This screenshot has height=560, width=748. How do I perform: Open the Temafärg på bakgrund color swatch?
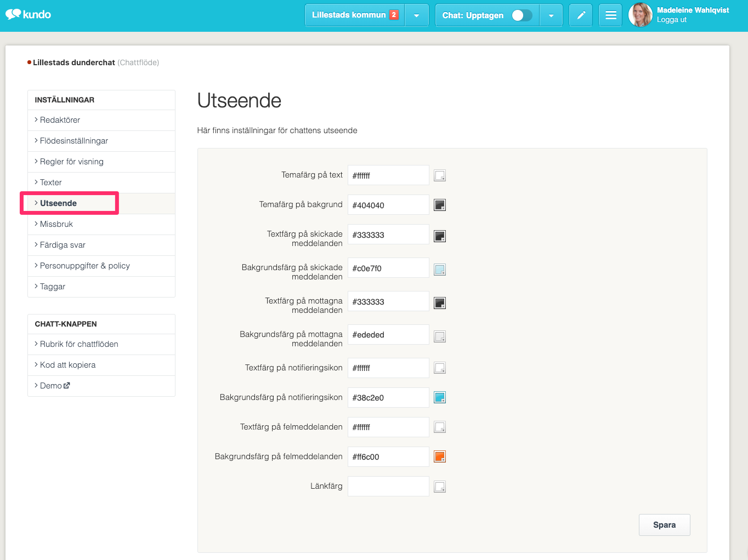440,205
